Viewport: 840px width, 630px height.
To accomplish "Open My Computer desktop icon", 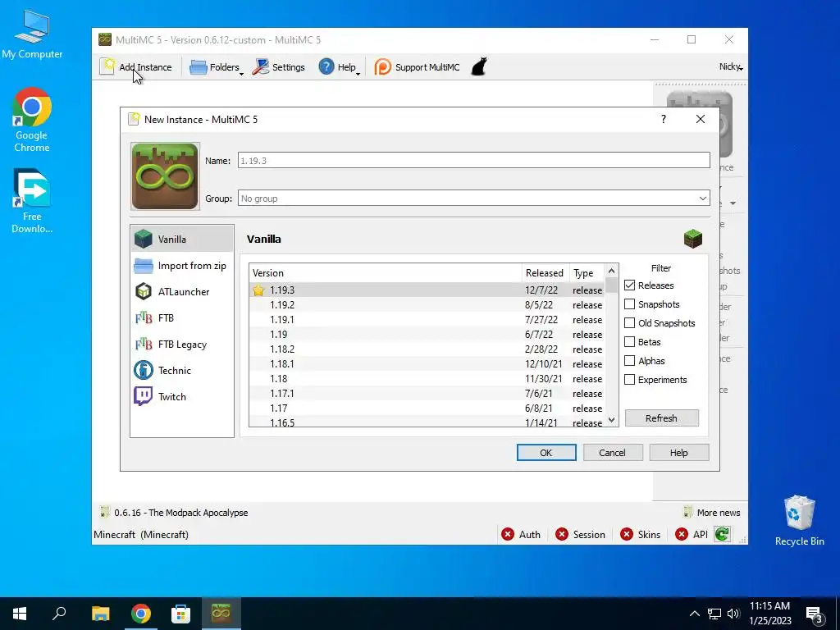I will (x=32, y=34).
